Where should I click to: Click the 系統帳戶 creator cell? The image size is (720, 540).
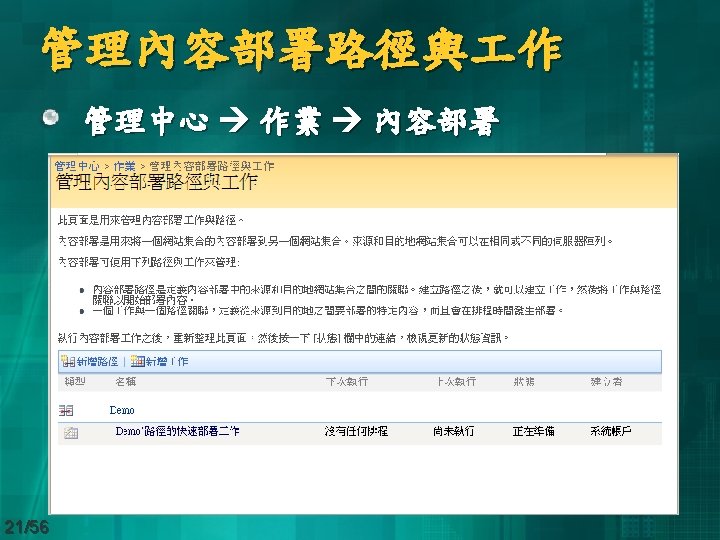[611, 431]
